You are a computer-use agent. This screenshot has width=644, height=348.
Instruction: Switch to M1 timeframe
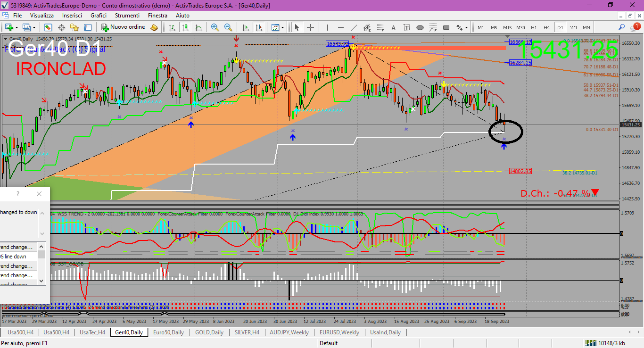click(481, 27)
